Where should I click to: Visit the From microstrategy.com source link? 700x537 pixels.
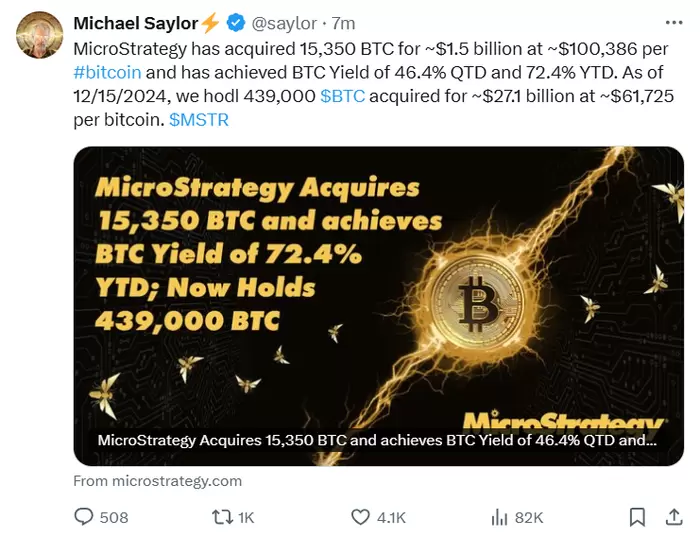(x=158, y=480)
